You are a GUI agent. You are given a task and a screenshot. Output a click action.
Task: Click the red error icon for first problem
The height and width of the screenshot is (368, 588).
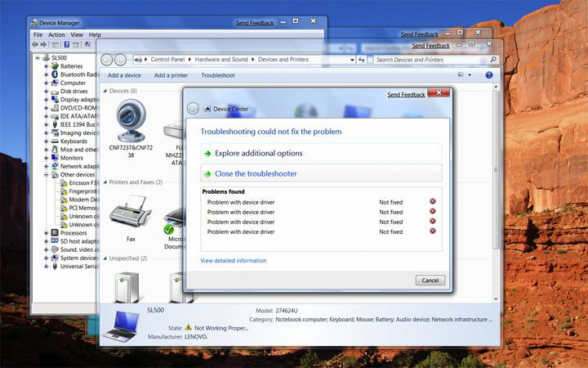(433, 201)
